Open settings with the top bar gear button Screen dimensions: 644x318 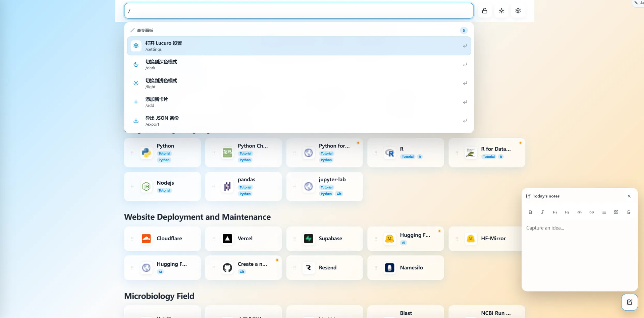pyautogui.click(x=518, y=11)
